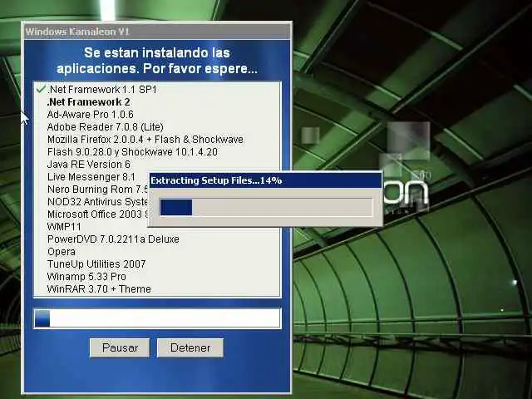Select "Winamp 5.33 Pro" entry
This screenshot has width=532, height=399.
click(x=86, y=277)
